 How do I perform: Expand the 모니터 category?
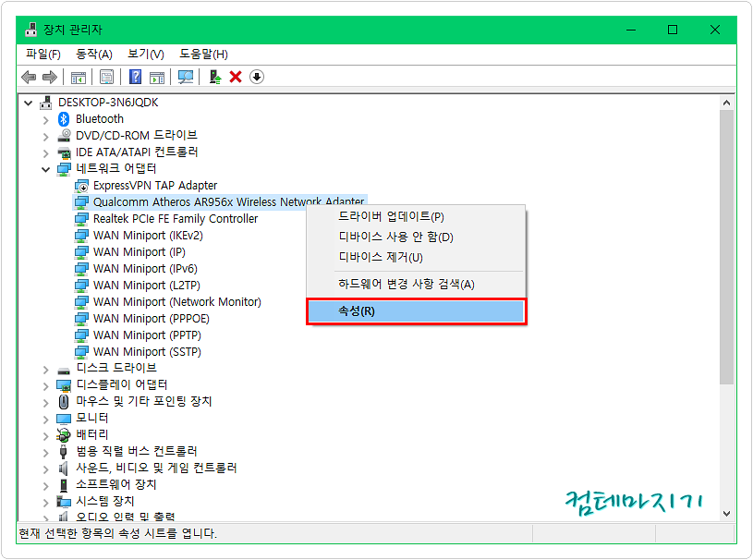(x=45, y=420)
